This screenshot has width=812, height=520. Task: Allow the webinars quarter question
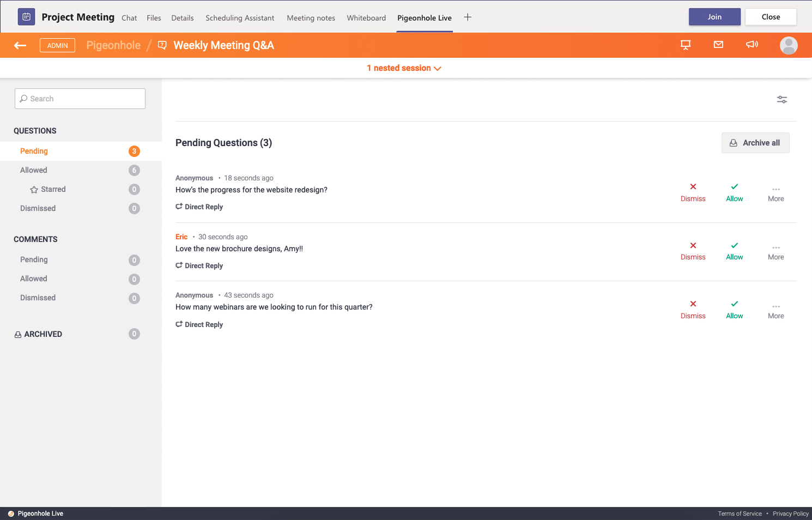pos(735,310)
